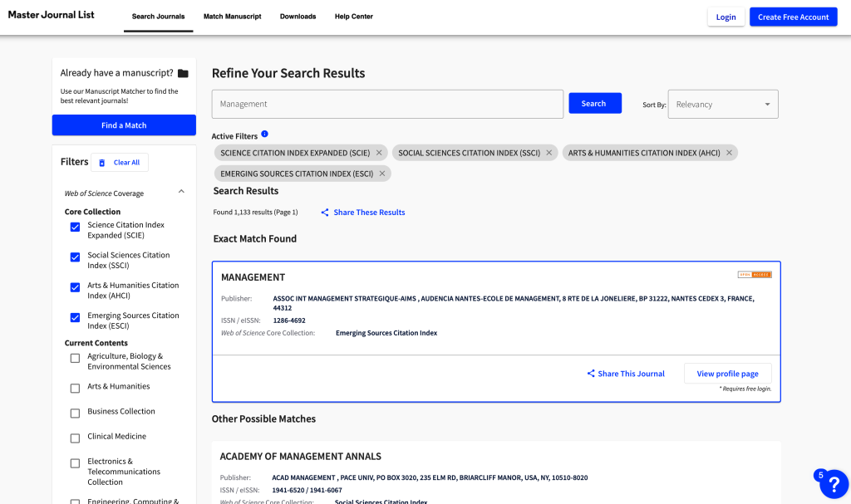Clear All filters

pyautogui.click(x=120, y=162)
